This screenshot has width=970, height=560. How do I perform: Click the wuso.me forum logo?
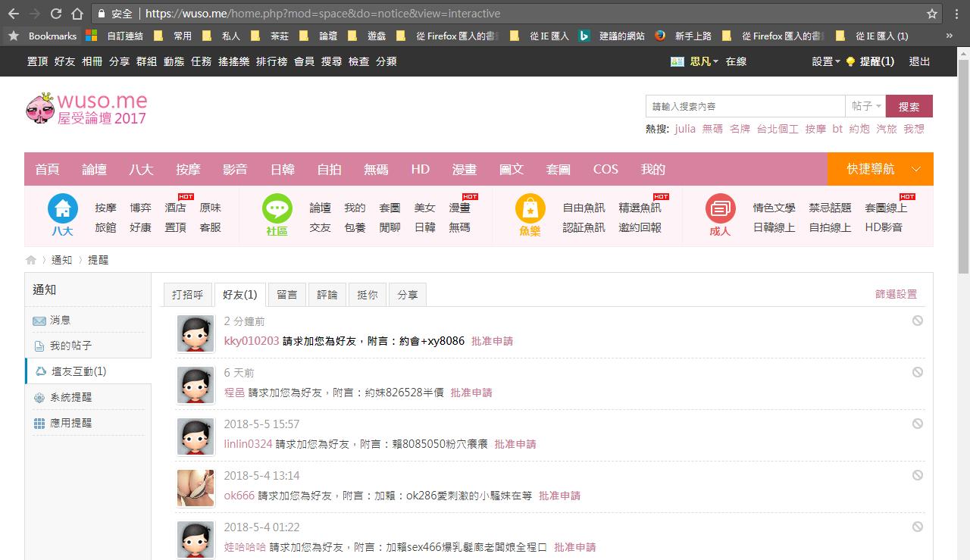click(86, 109)
